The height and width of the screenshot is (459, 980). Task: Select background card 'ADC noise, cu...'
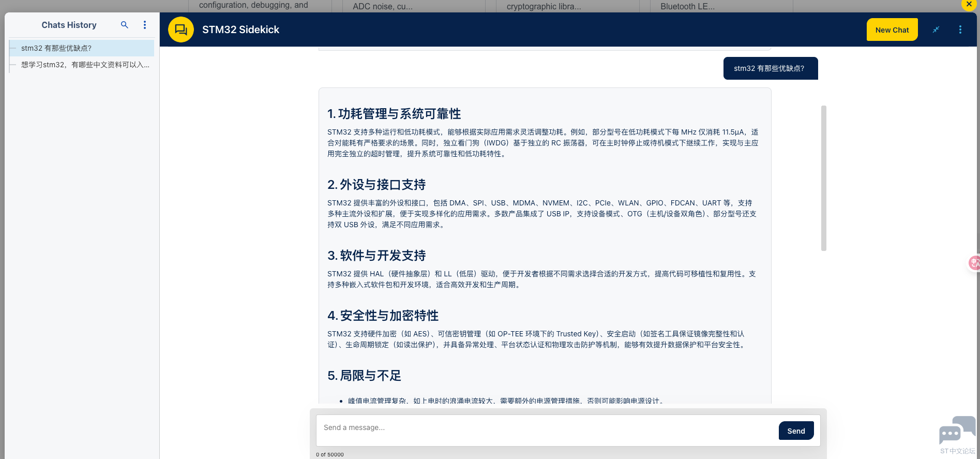pos(414,6)
